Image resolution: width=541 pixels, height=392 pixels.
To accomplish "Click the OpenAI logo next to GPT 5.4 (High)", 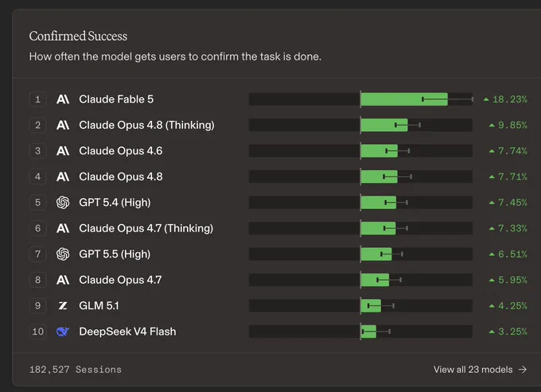I will tap(63, 203).
